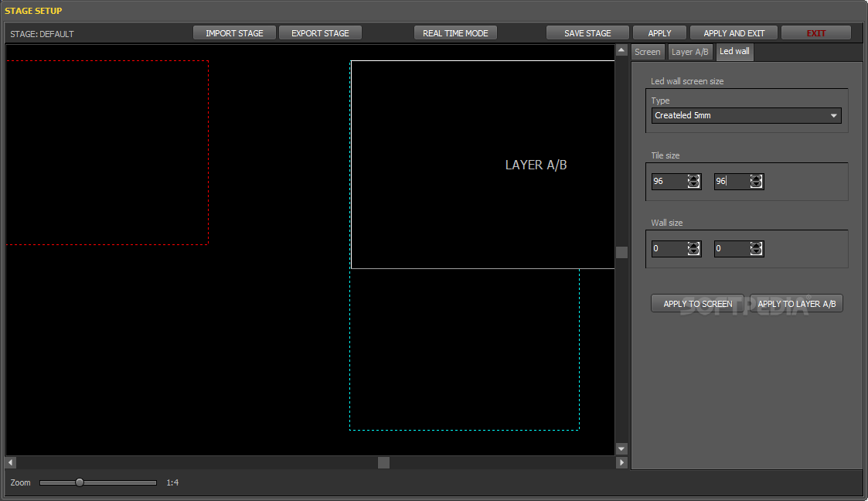Click Apply and Exit

point(734,33)
